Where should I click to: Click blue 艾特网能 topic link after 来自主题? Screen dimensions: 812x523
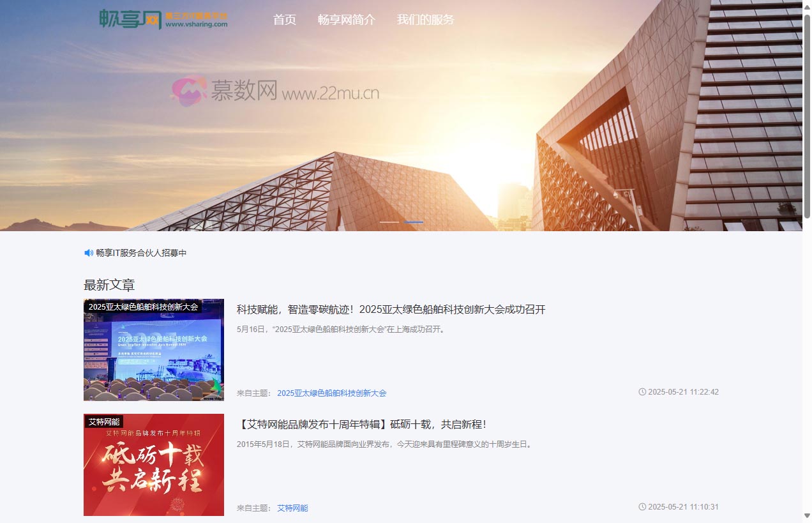pyautogui.click(x=292, y=508)
